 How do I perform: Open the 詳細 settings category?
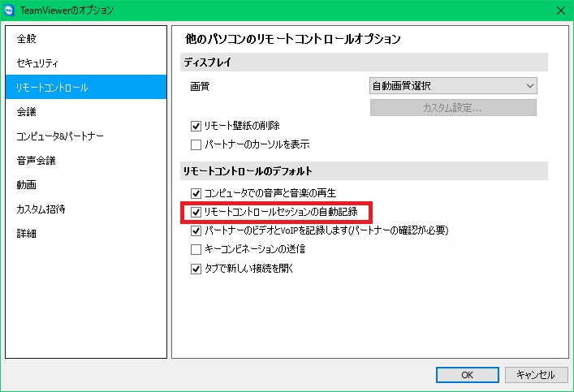click(86, 233)
